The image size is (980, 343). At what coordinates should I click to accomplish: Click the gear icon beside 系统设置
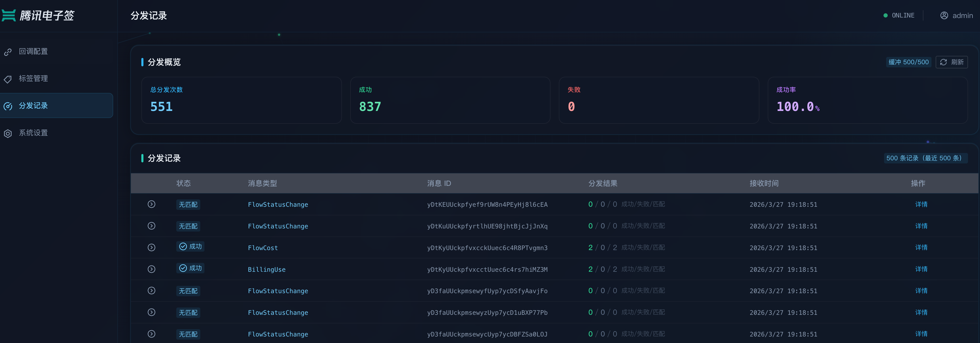coord(8,133)
